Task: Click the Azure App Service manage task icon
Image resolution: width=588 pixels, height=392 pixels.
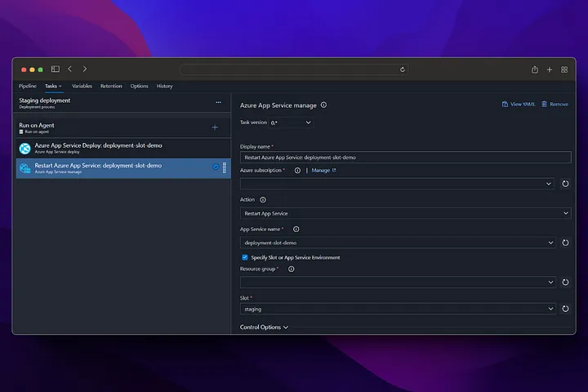Action: click(x=25, y=168)
